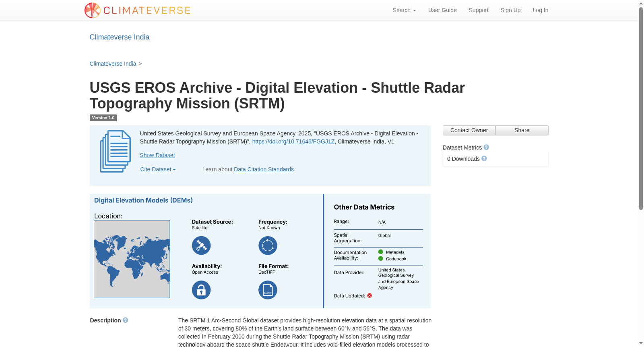This screenshot has width=644, height=347.
Task: Go to the Support page
Action: pos(479,10)
